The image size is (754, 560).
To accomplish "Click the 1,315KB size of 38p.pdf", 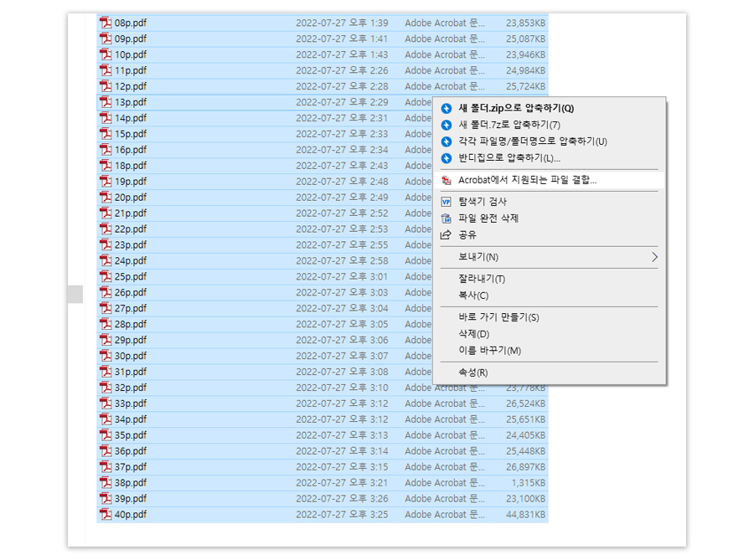I will pos(529,483).
